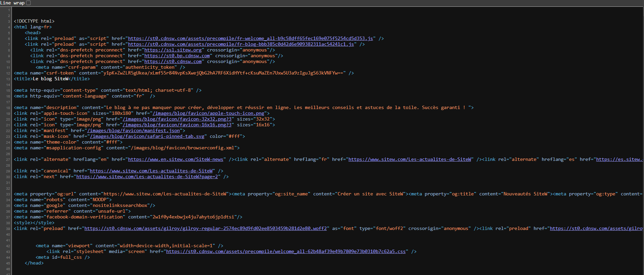The width and height of the screenshot is (644, 275).
Task: Open the favicon-16x16.png link
Action: [x=177, y=125]
